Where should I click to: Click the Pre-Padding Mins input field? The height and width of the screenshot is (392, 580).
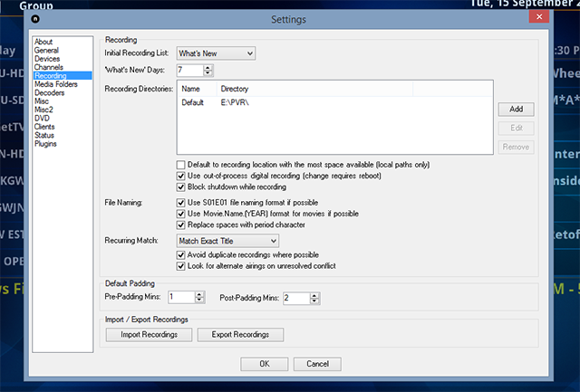coord(181,298)
